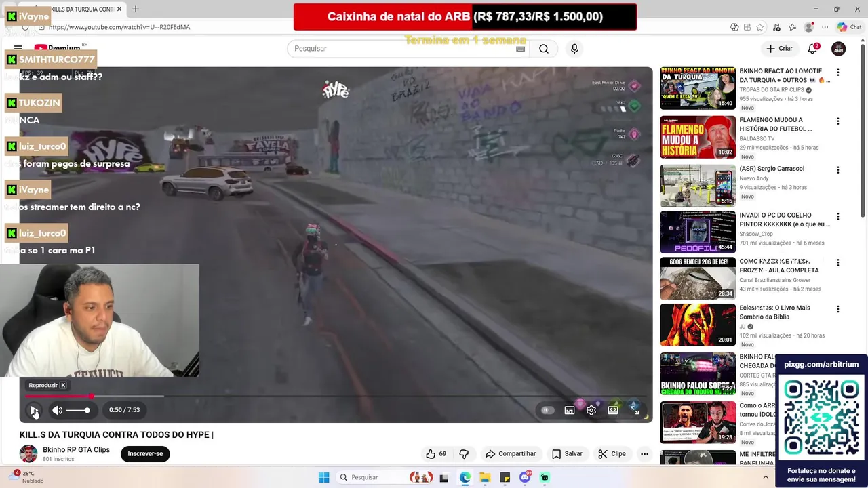Open the Edge favorites list icon
The image size is (868, 488).
pyautogui.click(x=791, y=27)
